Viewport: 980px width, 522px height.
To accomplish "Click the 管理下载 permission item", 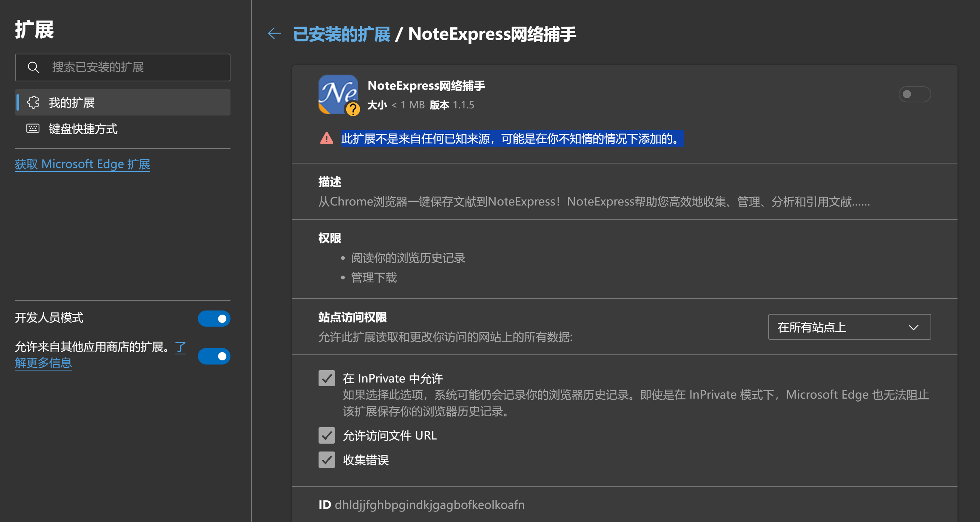I will point(374,277).
